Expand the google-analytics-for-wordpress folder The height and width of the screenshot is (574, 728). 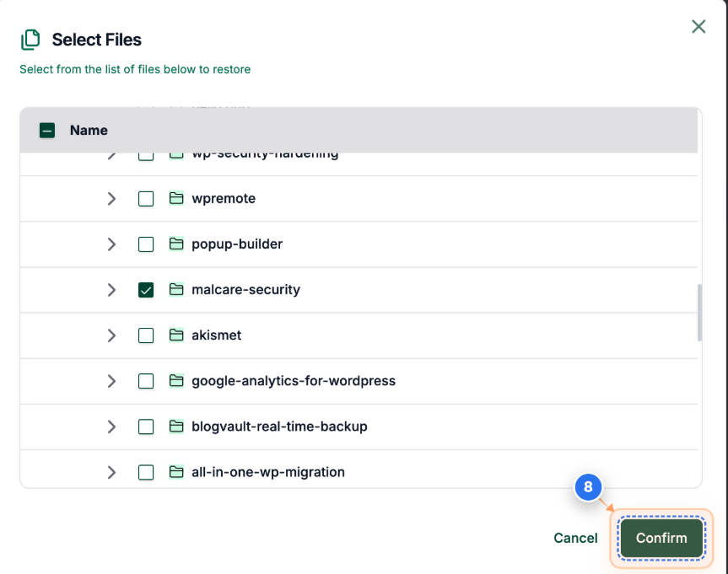[111, 381]
